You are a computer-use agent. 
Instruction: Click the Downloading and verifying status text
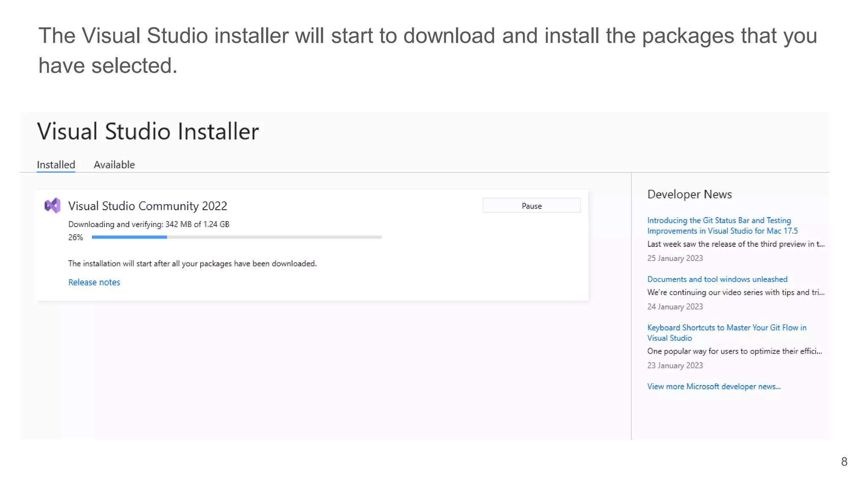(x=148, y=224)
